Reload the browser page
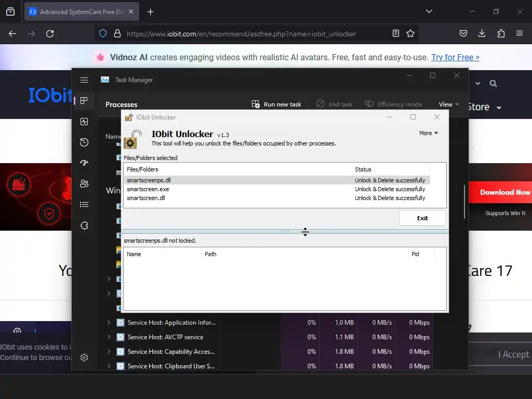 coord(50,34)
